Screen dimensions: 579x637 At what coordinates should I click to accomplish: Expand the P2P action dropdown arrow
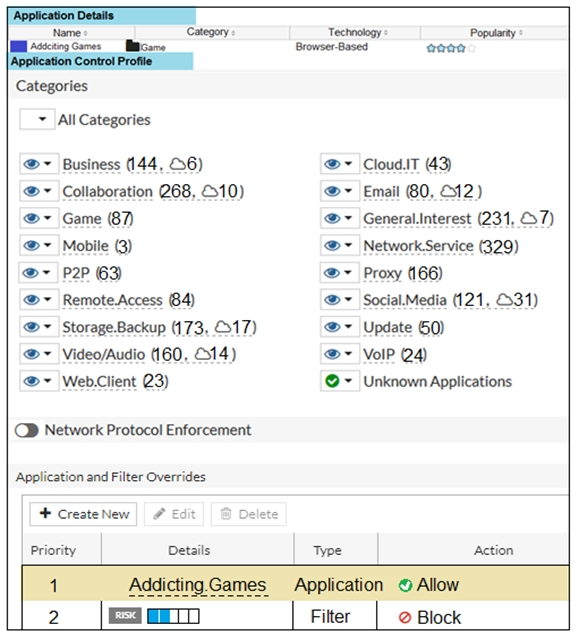coord(47,273)
